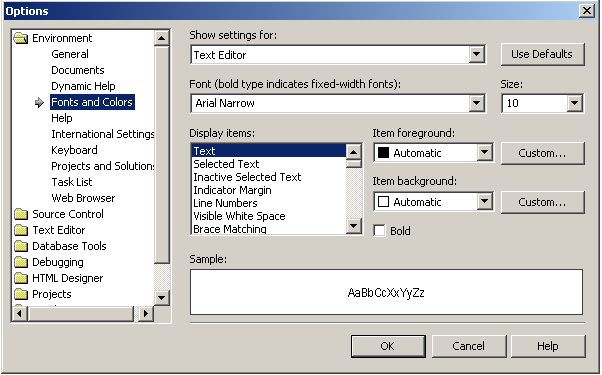
Task: Click the Text Editor folder icon
Action: click(21, 230)
